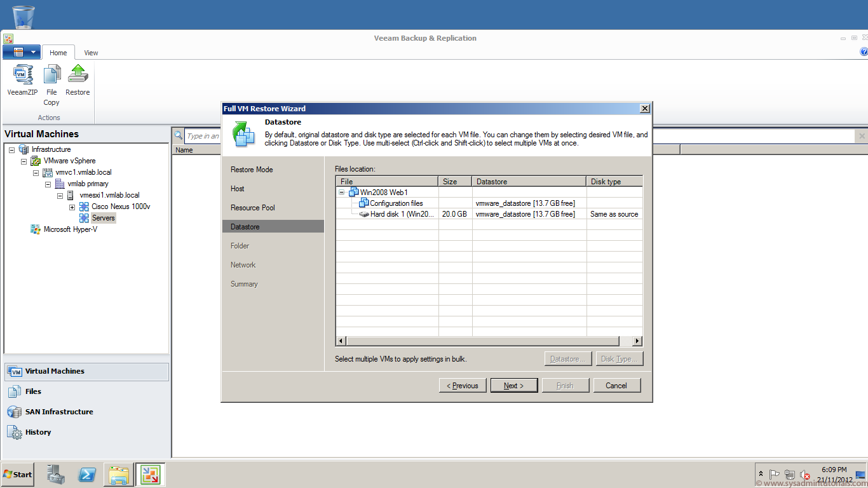Image resolution: width=868 pixels, height=488 pixels.
Task: Click the search magnifier icon
Action: pyautogui.click(x=179, y=135)
